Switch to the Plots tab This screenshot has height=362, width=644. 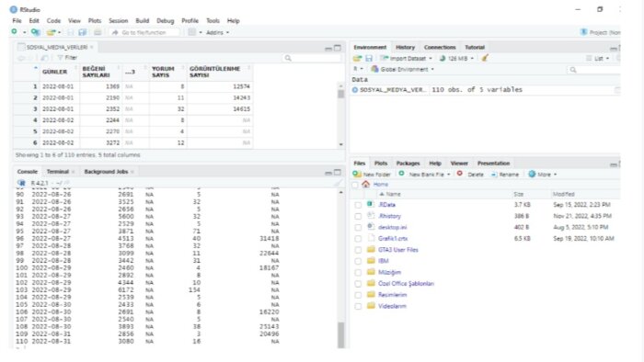381,164
